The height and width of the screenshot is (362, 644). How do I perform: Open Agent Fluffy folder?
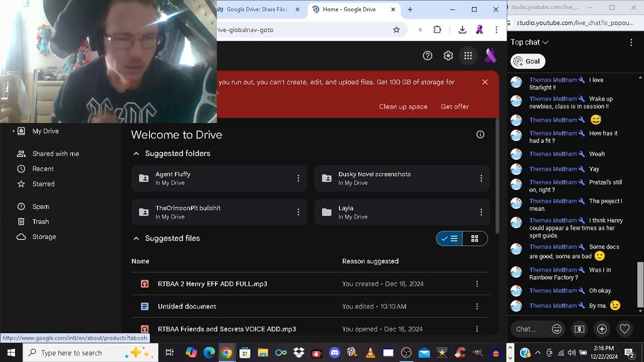[219, 178]
